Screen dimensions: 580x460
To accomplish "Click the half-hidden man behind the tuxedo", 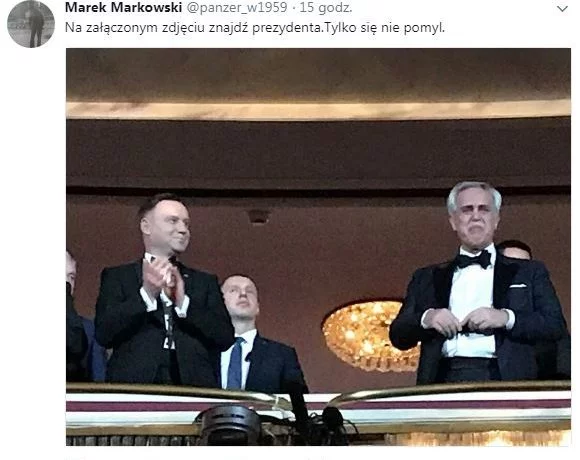I will [515, 250].
